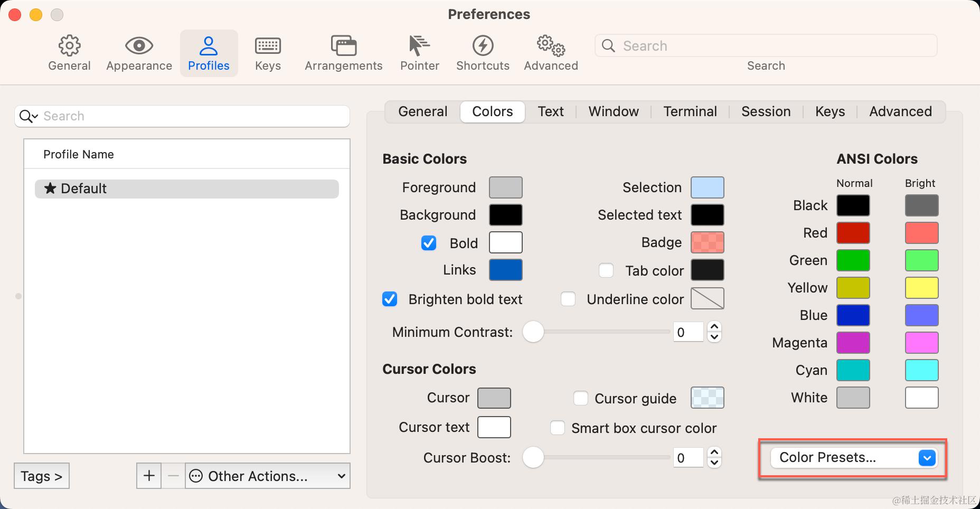
Task: Open Advanced preferences gears icon
Action: (x=551, y=46)
